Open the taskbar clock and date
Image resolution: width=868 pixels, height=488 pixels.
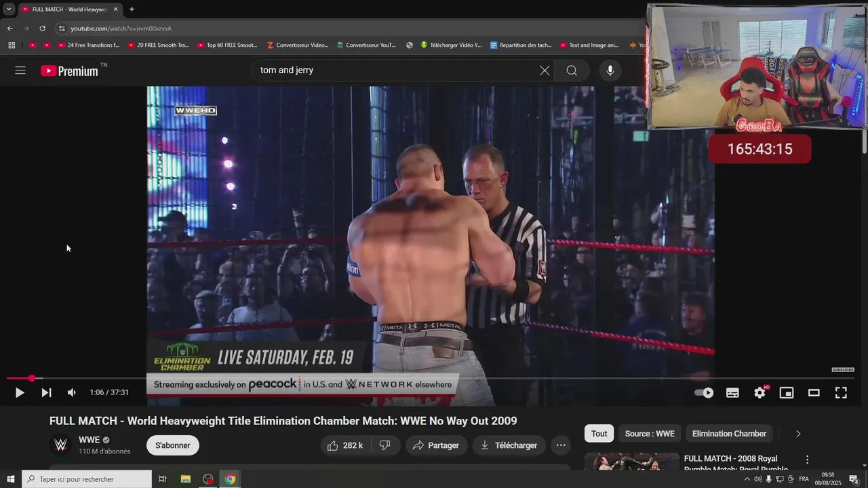pos(829,479)
